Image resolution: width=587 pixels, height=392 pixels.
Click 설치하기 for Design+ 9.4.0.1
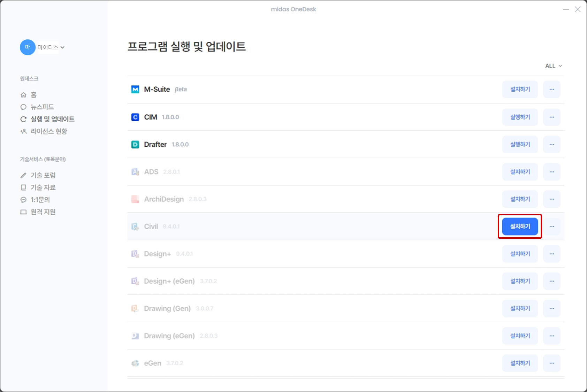coord(520,254)
